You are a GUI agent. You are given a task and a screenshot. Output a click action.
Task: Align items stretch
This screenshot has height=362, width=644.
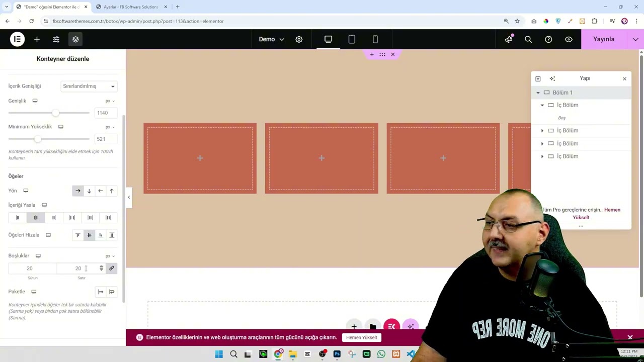click(x=112, y=235)
